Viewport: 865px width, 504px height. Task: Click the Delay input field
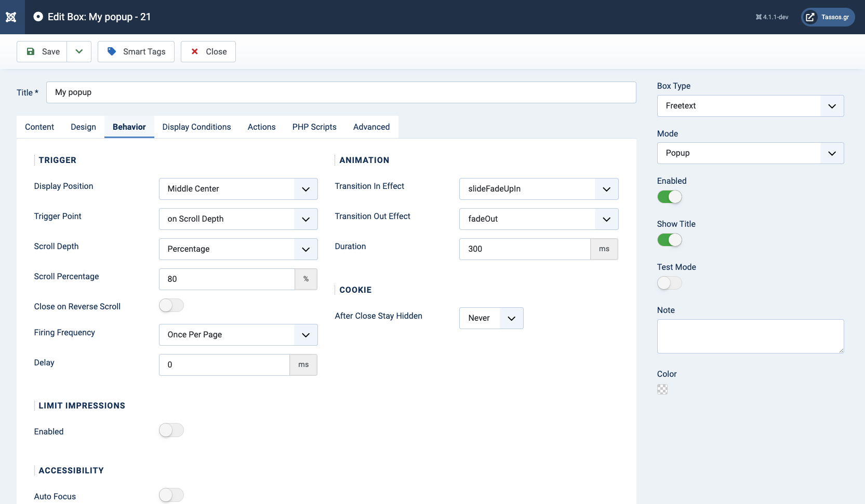click(224, 365)
